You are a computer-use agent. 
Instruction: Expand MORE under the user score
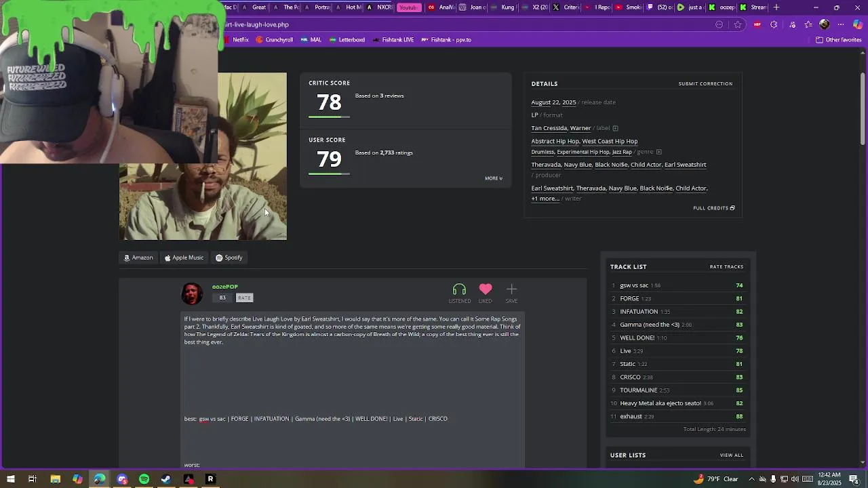(x=494, y=178)
